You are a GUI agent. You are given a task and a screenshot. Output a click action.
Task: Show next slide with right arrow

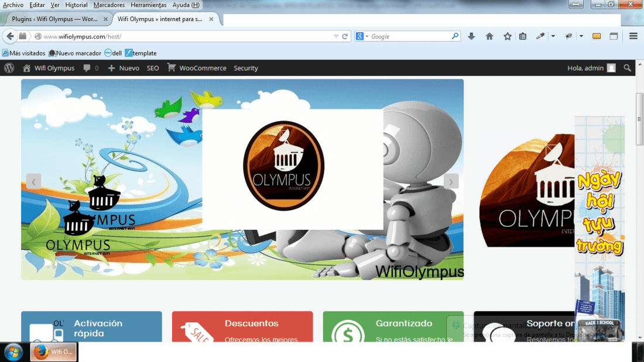(x=451, y=181)
